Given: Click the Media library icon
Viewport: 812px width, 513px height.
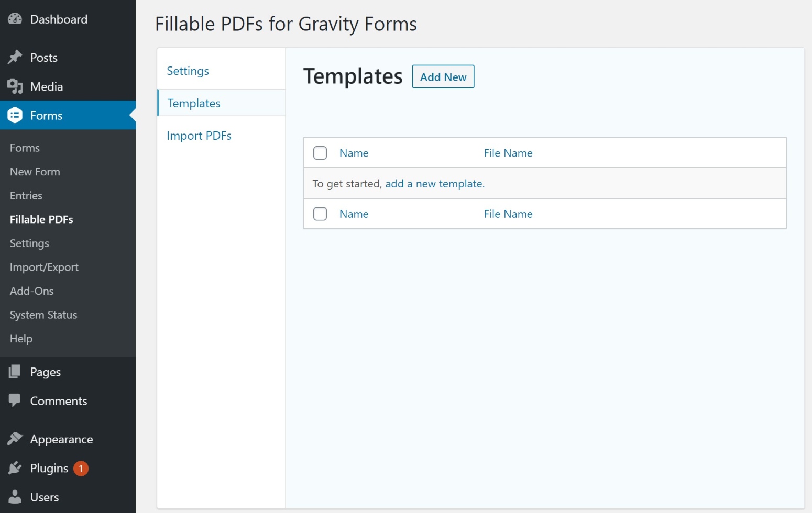Looking at the screenshot, I should tap(15, 86).
